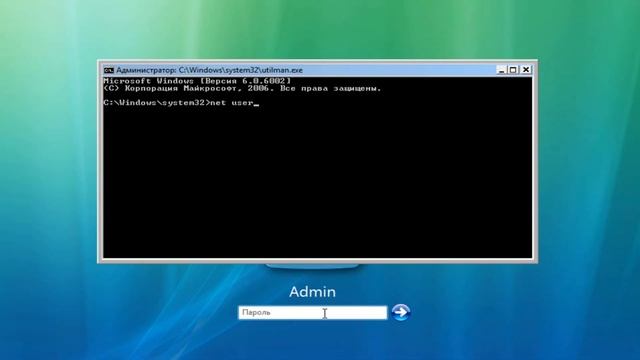Click the 'net user' command line text
The width and height of the screenshot is (640, 360).
point(232,103)
